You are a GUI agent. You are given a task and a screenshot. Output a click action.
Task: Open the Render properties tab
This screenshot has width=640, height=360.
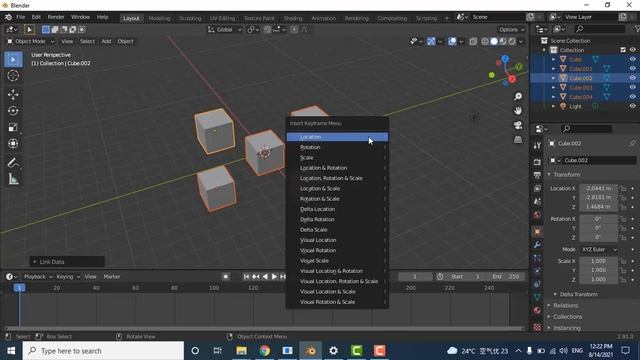point(537,162)
